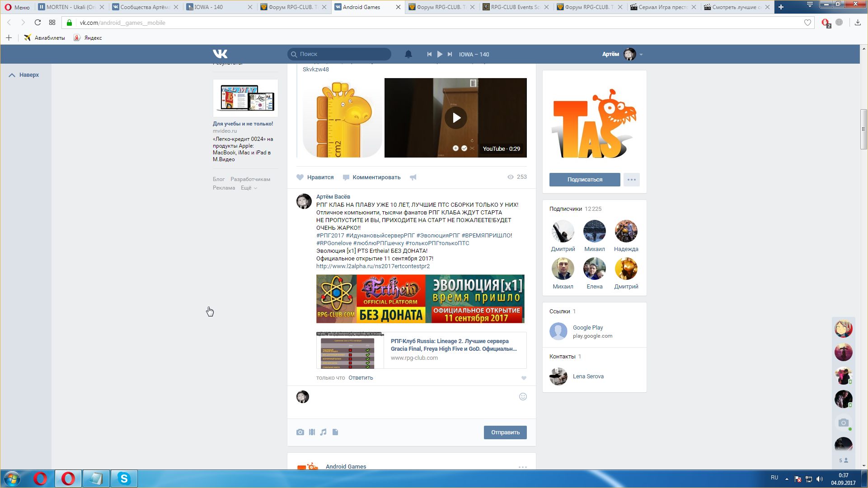Switch to Сообщества Артёма tab
The image size is (868, 488).
pos(145,7)
